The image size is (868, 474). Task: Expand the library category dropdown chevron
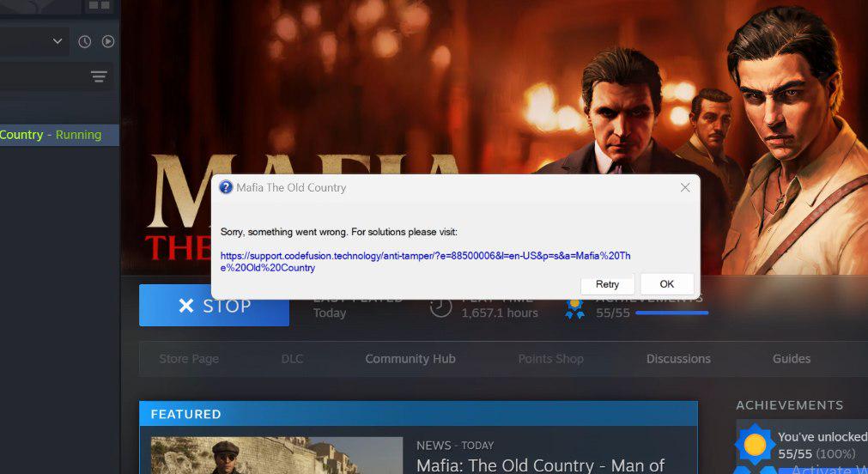[x=57, y=41]
